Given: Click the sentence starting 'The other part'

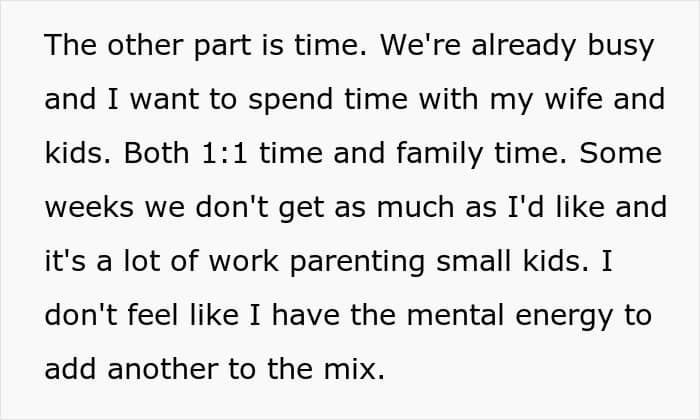Looking at the screenshot, I should (206, 45).
